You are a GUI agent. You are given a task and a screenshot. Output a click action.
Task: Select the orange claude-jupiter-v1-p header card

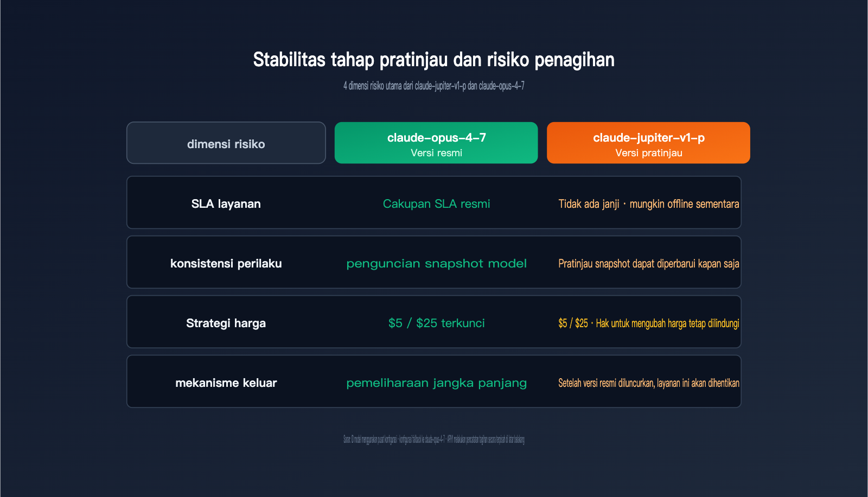click(x=648, y=143)
